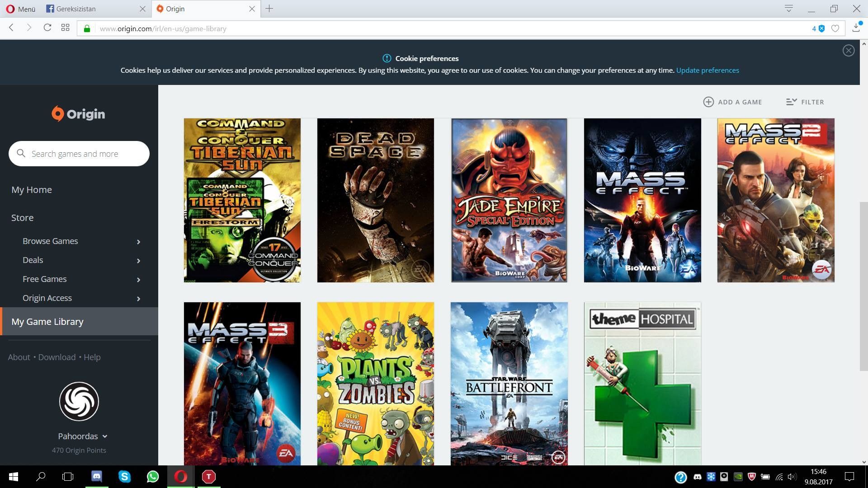Open the Pahoordas account dropdown
This screenshot has width=868, height=488.
104,436
